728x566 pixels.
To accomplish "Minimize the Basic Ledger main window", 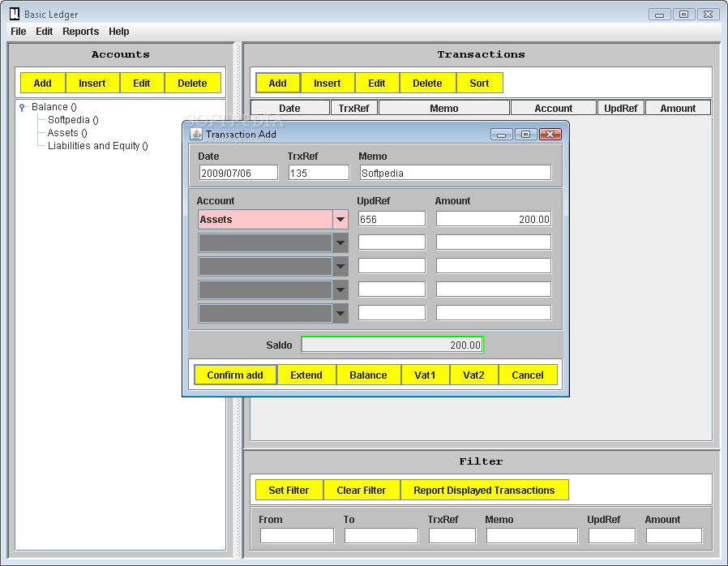I will [x=659, y=15].
